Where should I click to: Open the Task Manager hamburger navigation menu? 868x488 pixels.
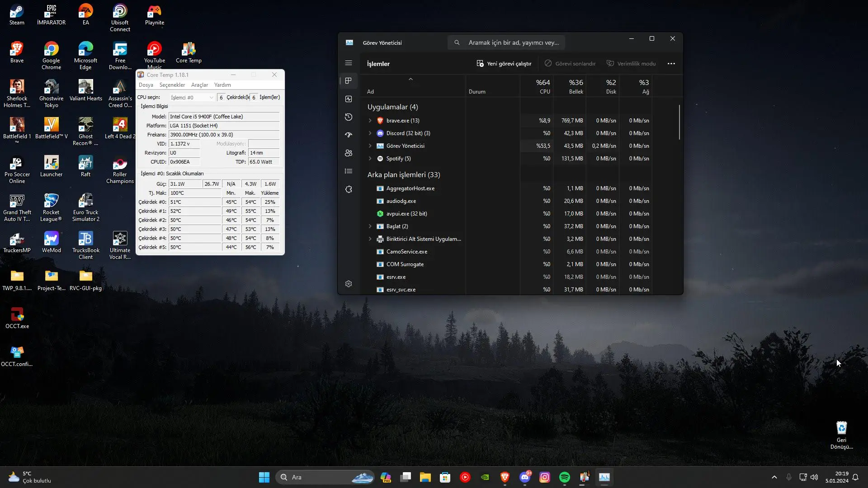click(348, 63)
